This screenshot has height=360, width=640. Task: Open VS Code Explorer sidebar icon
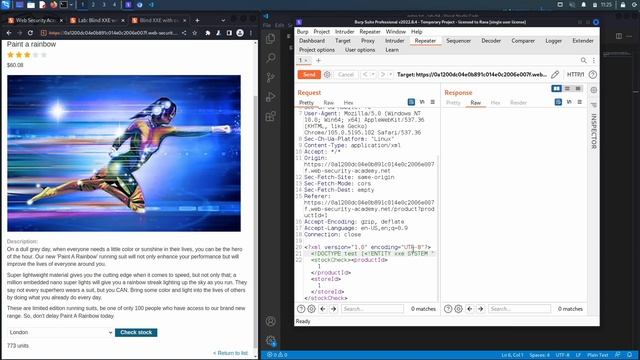271,39
